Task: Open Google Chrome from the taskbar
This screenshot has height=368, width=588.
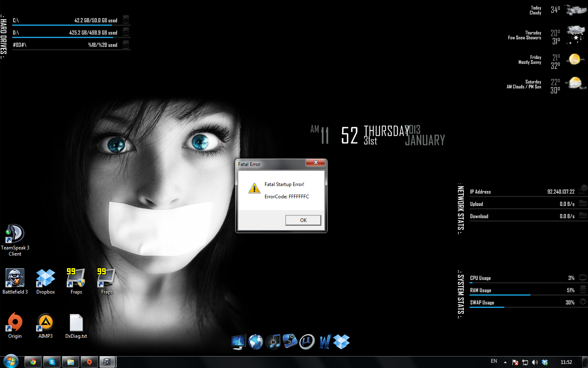Action: (33, 362)
